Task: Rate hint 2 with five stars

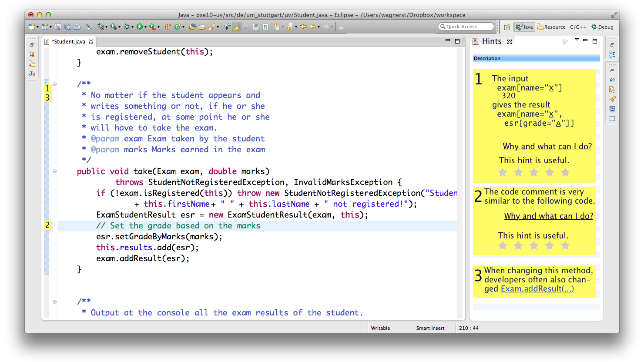Action: pos(565,246)
